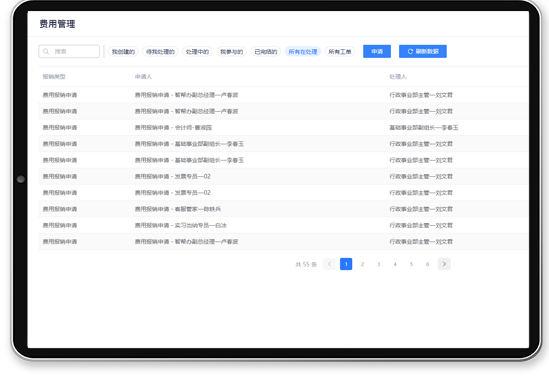Click the refresh icon on 刷新数据 button
Viewport: 549px width, 379px height.
[410, 51]
